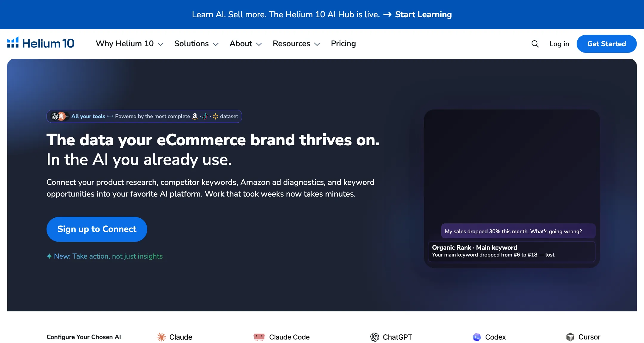Click the About navigation label
644x343 pixels.
(x=241, y=44)
